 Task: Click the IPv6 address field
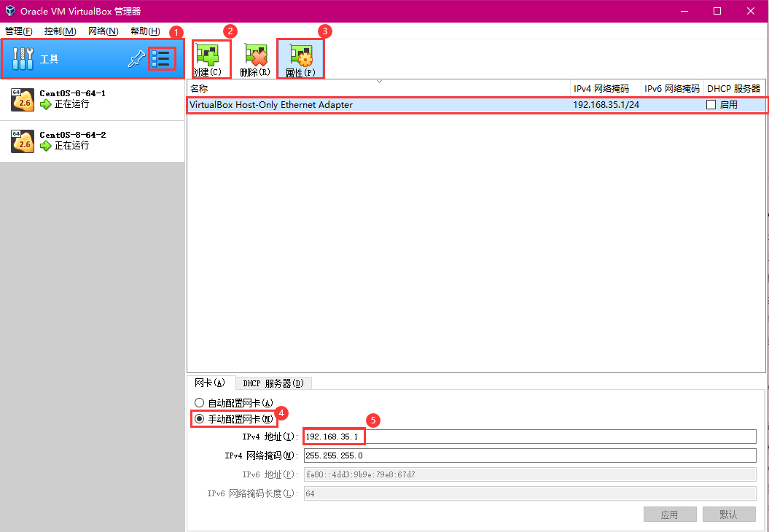click(530, 474)
